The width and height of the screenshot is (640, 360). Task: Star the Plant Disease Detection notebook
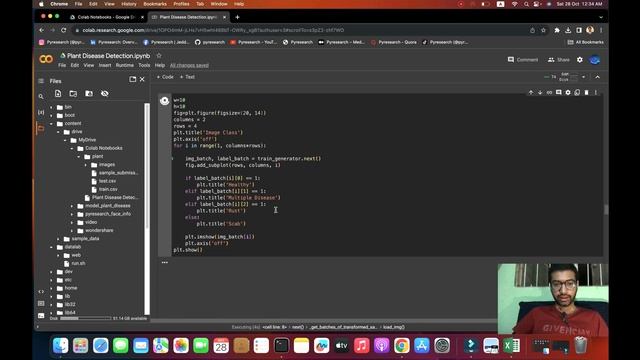tap(159, 56)
